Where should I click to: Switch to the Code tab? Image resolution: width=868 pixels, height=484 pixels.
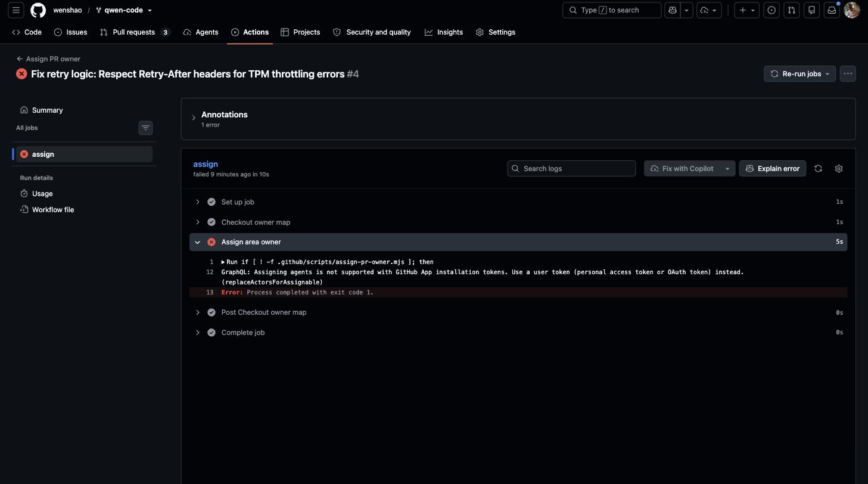tap(27, 32)
